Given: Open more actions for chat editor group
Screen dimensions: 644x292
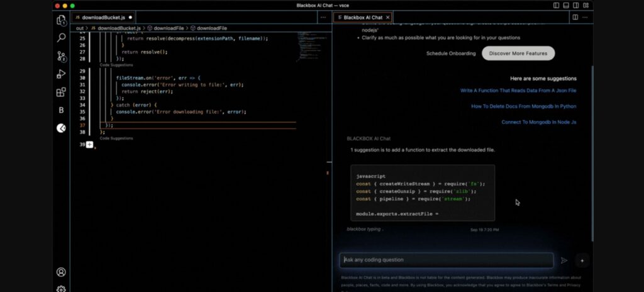Looking at the screenshot, I should pos(586,17).
